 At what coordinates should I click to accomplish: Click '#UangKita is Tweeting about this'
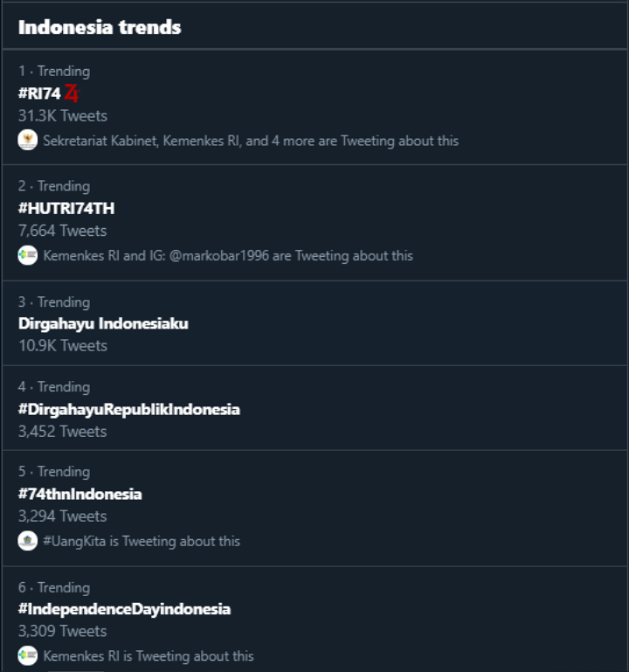(x=142, y=541)
